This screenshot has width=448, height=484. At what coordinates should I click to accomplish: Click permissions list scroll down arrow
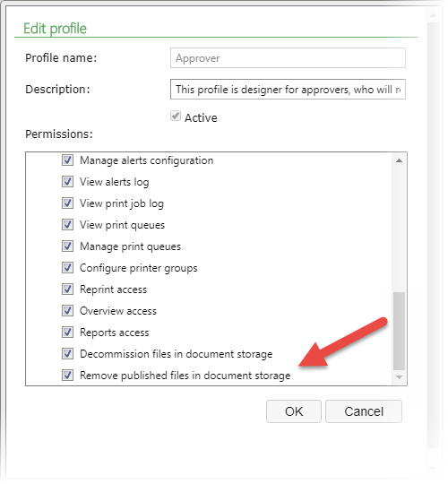click(x=399, y=377)
